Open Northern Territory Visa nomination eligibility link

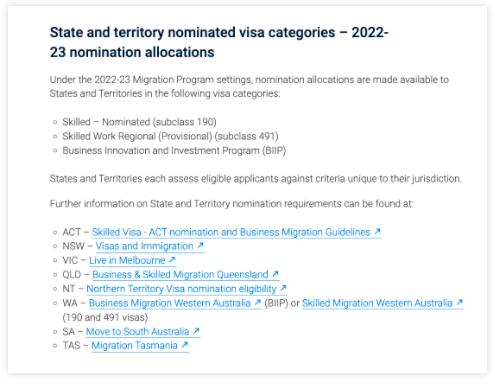186,289
